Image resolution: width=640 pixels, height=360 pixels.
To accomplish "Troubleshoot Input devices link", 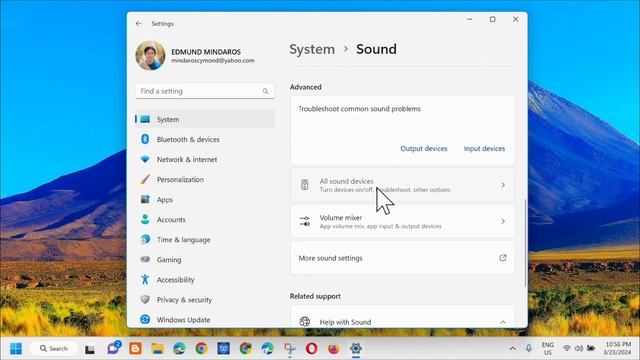I will (x=484, y=149).
